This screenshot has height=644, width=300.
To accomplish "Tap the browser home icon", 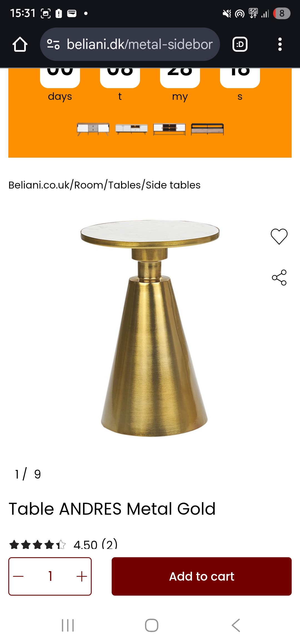I will [x=20, y=44].
